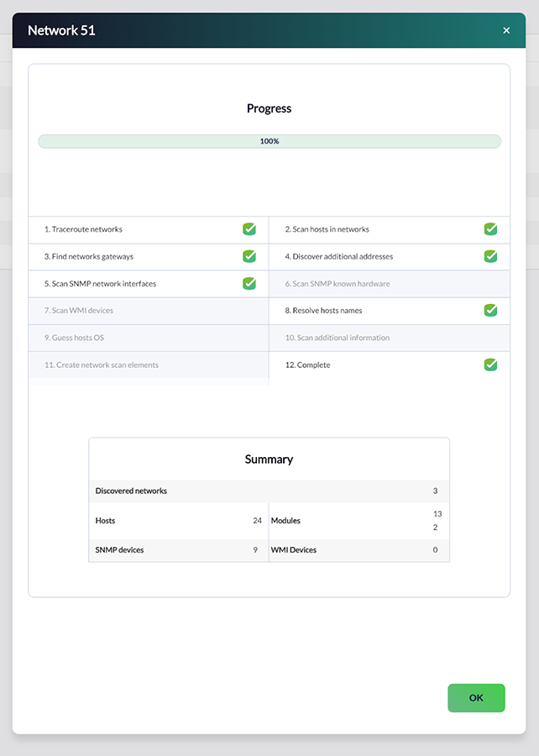Click the Scan SNMP network interfaces checkmark
This screenshot has height=756, width=539.
click(249, 283)
